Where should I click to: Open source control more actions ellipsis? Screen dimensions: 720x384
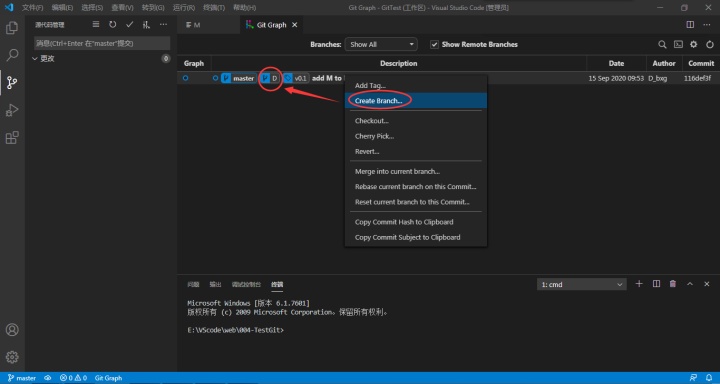(163, 25)
